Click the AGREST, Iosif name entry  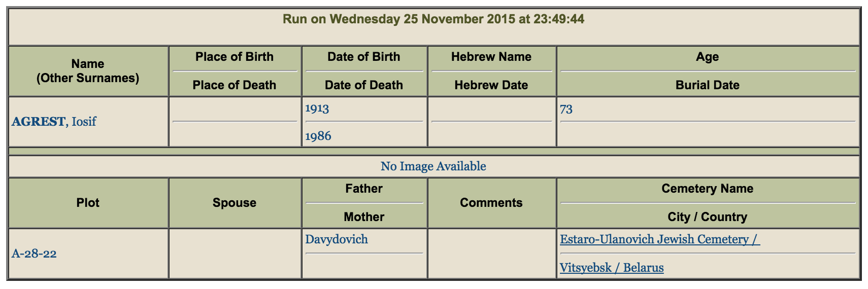coord(54,122)
